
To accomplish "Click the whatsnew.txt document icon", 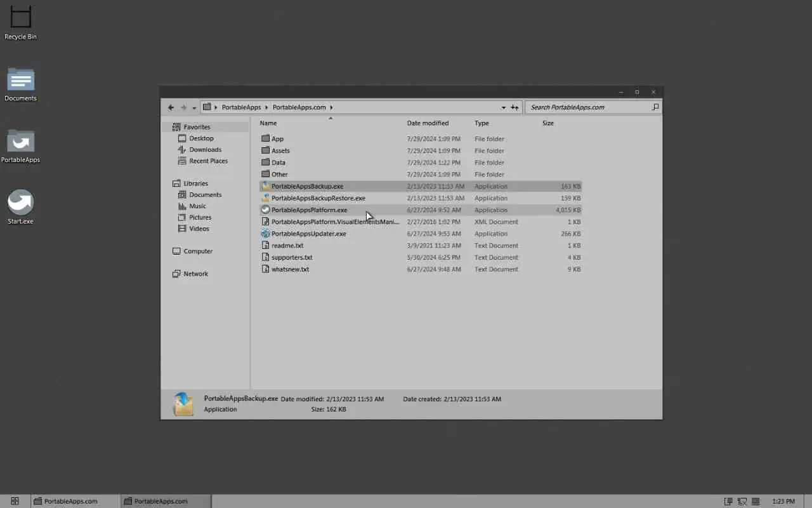I will [266, 269].
